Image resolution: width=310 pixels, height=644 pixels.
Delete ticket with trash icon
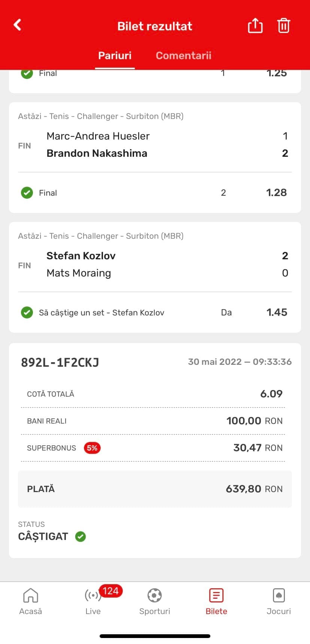[283, 25]
